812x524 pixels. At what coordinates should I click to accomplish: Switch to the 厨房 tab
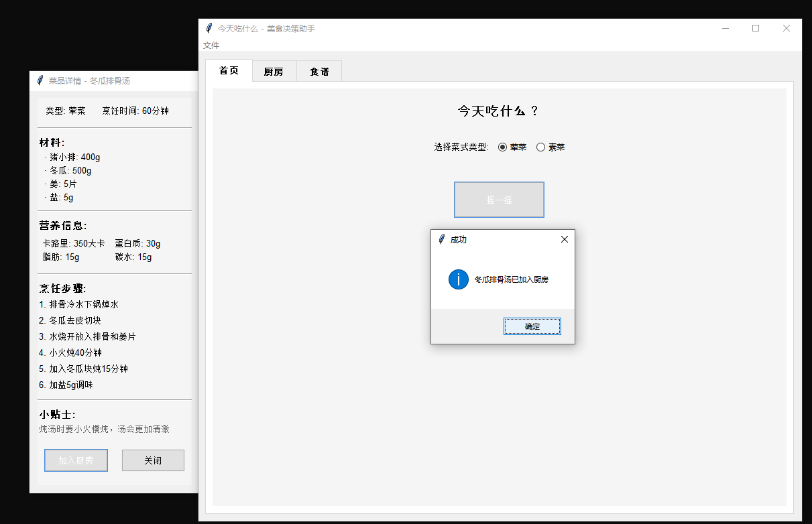coord(274,72)
